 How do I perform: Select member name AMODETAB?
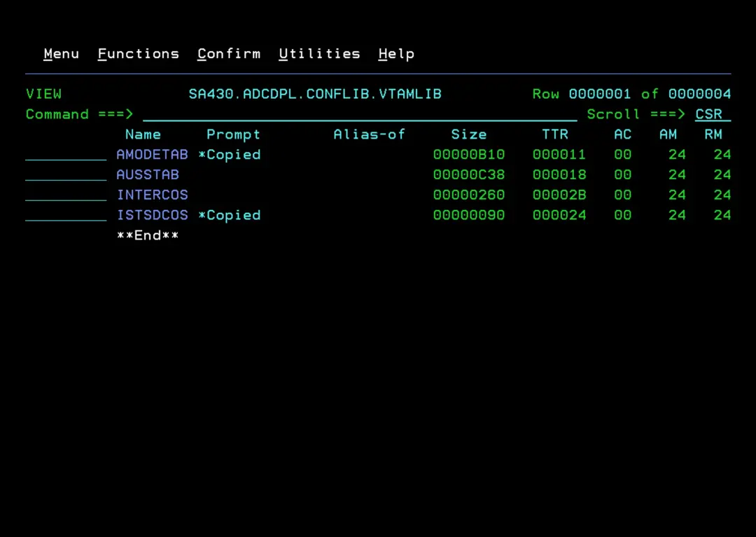tap(153, 155)
